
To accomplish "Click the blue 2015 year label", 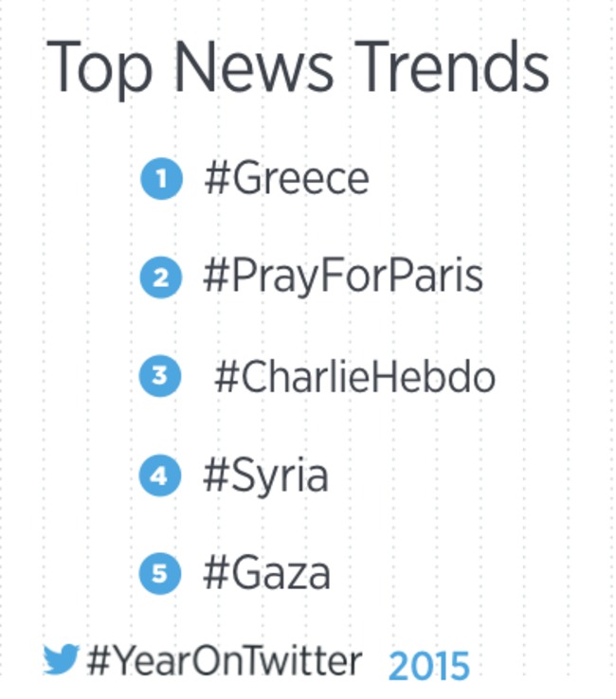I will point(429,666).
